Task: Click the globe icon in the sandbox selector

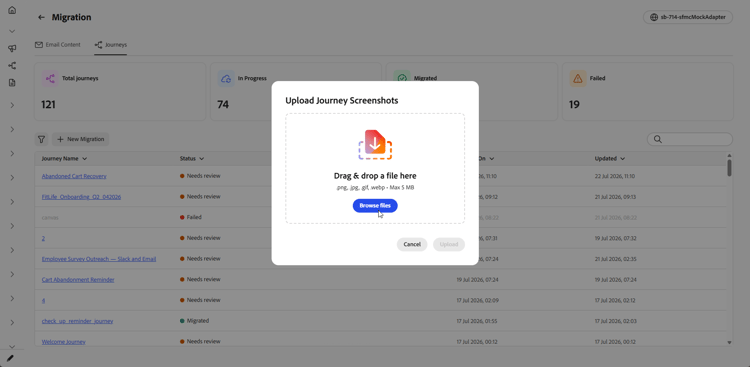Action: tap(654, 17)
